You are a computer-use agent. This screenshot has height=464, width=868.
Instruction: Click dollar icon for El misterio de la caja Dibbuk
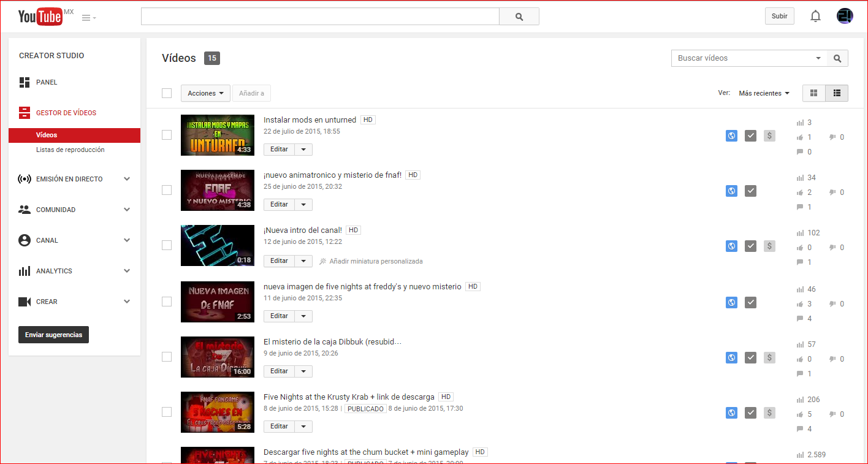(769, 358)
